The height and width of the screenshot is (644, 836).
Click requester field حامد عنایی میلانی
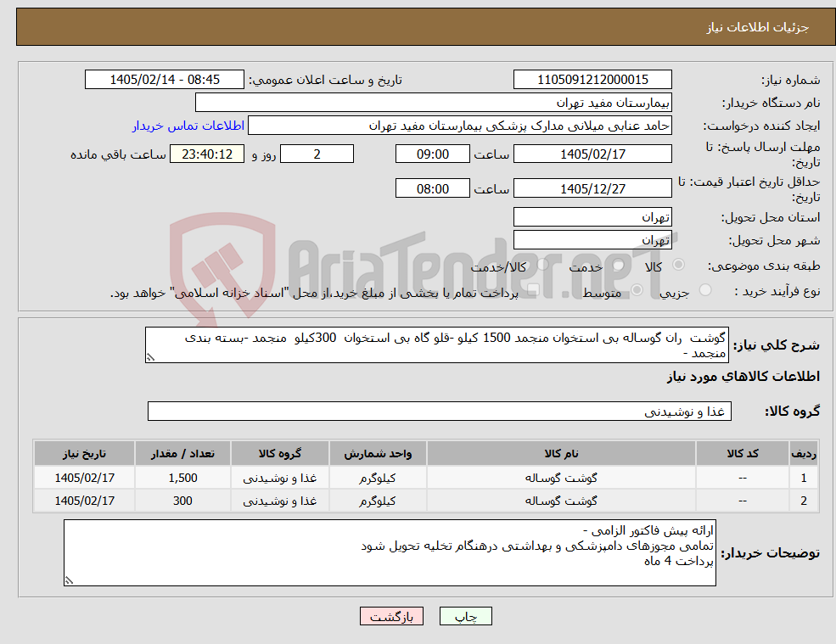[459, 126]
